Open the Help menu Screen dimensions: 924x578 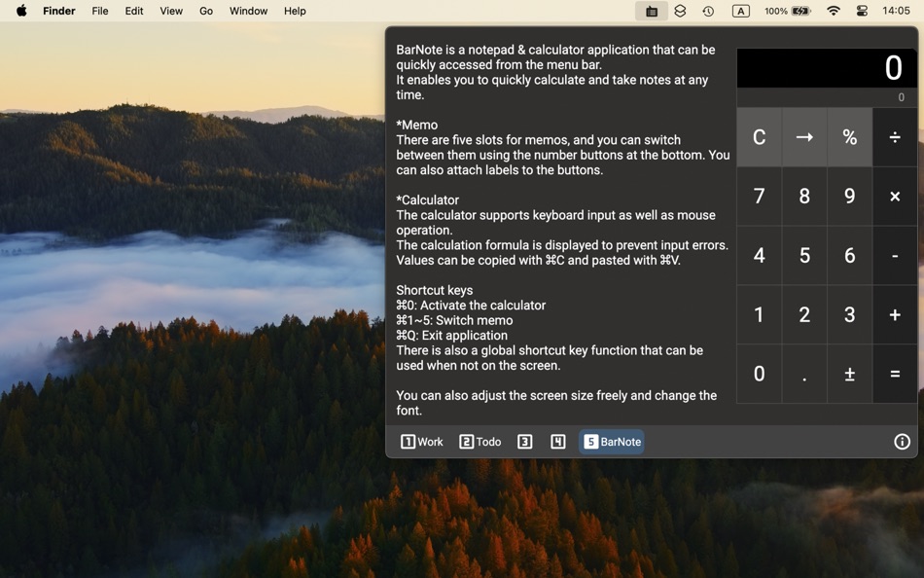click(295, 11)
